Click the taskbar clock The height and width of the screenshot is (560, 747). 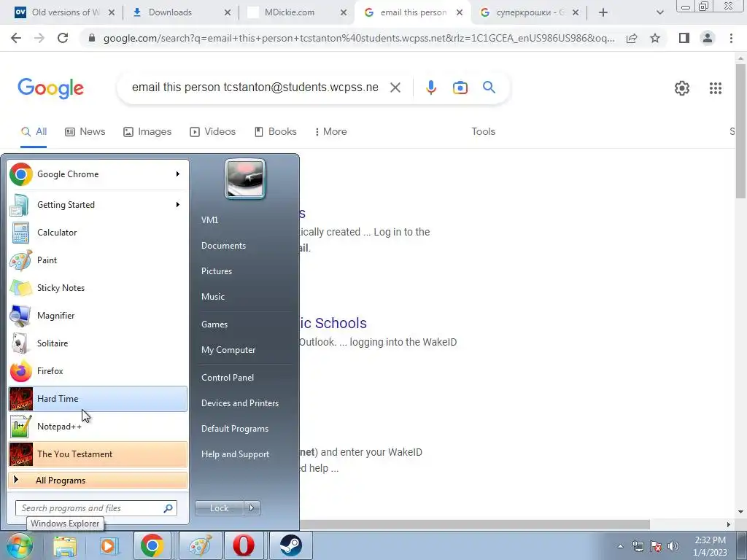click(710, 546)
